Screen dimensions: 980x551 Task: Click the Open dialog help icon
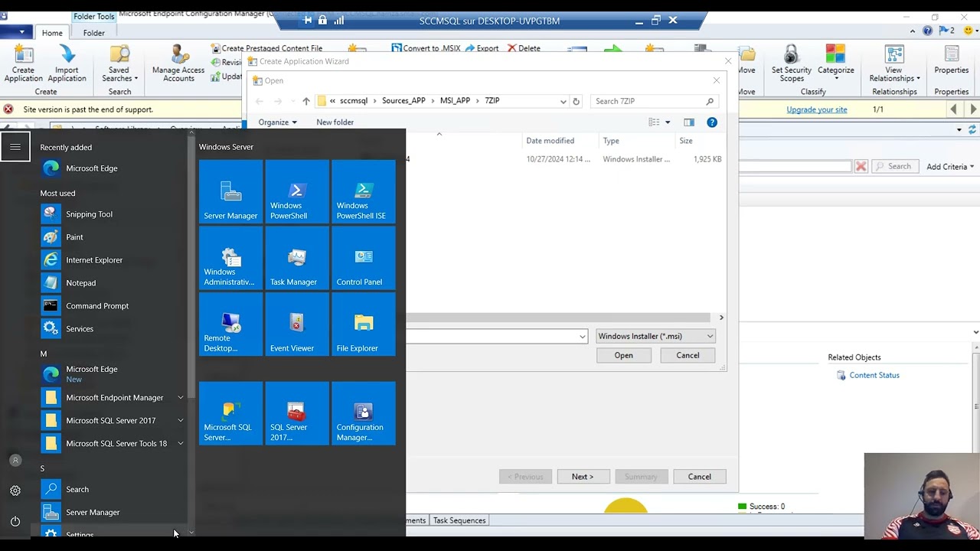coord(712,122)
